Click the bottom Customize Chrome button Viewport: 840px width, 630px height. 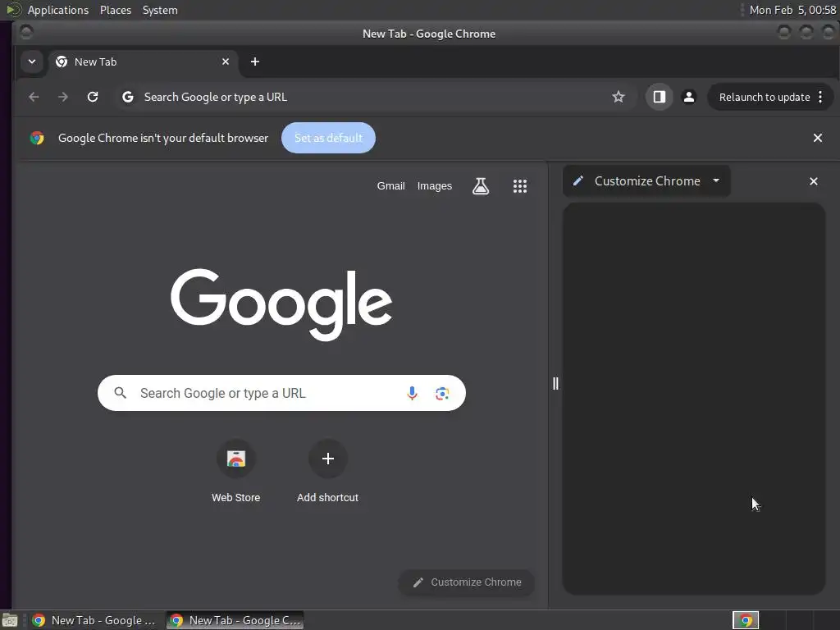pyautogui.click(x=467, y=582)
